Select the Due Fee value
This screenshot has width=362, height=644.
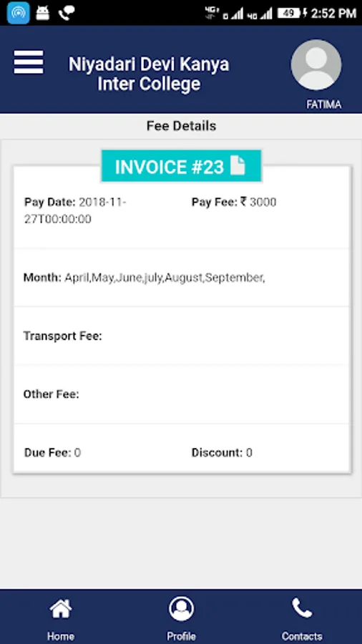point(77,453)
